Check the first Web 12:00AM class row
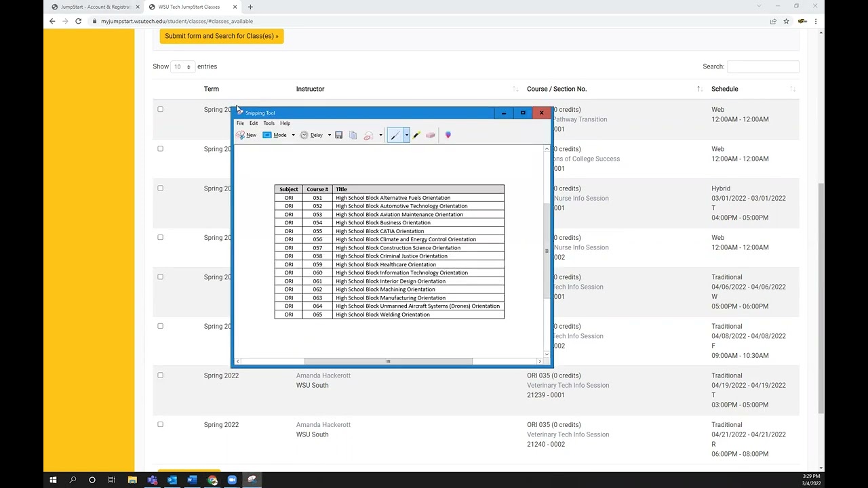This screenshot has width=868, height=488. point(160,109)
